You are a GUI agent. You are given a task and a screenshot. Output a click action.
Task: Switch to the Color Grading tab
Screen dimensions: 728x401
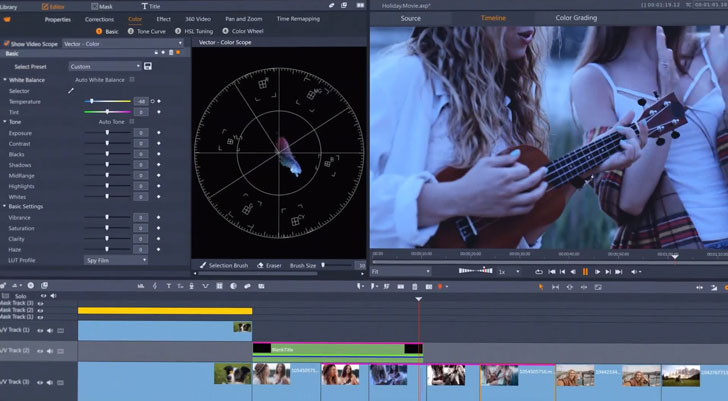click(576, 18)
